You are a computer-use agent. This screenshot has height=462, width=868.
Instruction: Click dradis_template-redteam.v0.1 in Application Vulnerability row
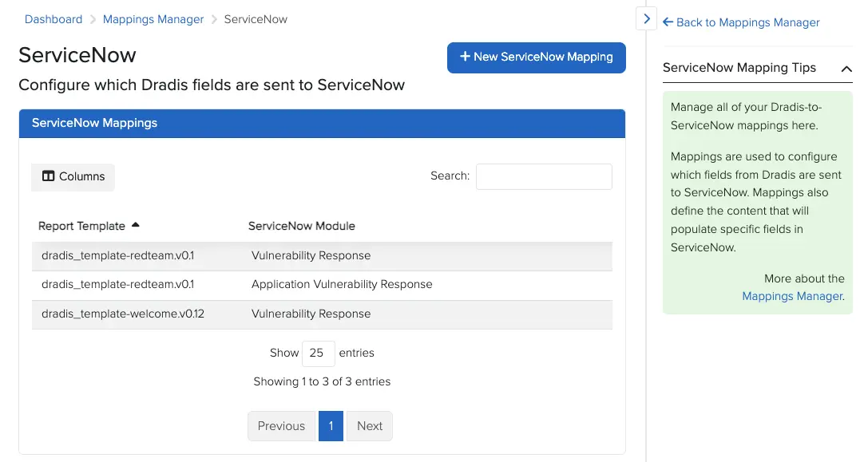[118, 284]
